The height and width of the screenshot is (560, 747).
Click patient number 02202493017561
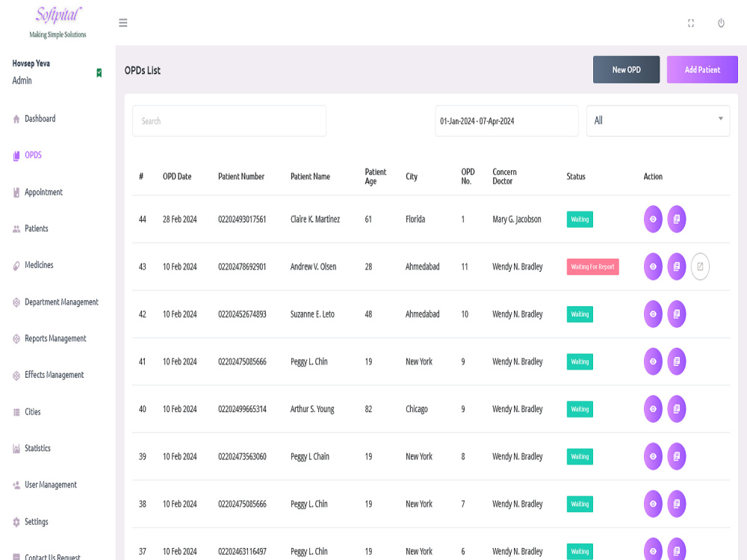tap(242, 220)
